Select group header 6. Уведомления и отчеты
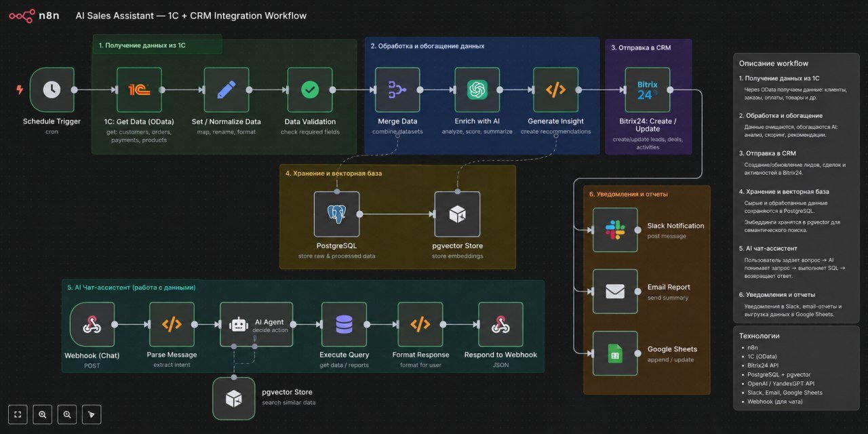Screen dimensions: 868x434 point(628,194)
